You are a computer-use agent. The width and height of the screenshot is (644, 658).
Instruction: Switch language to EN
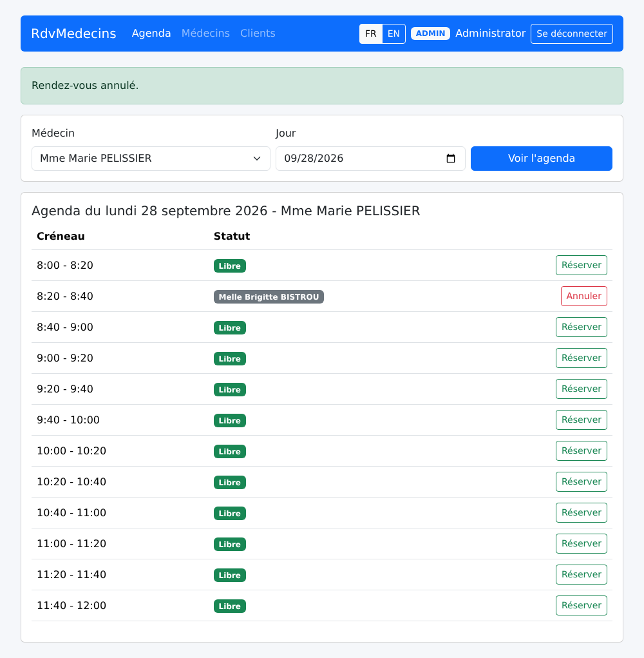coord(393,34)
